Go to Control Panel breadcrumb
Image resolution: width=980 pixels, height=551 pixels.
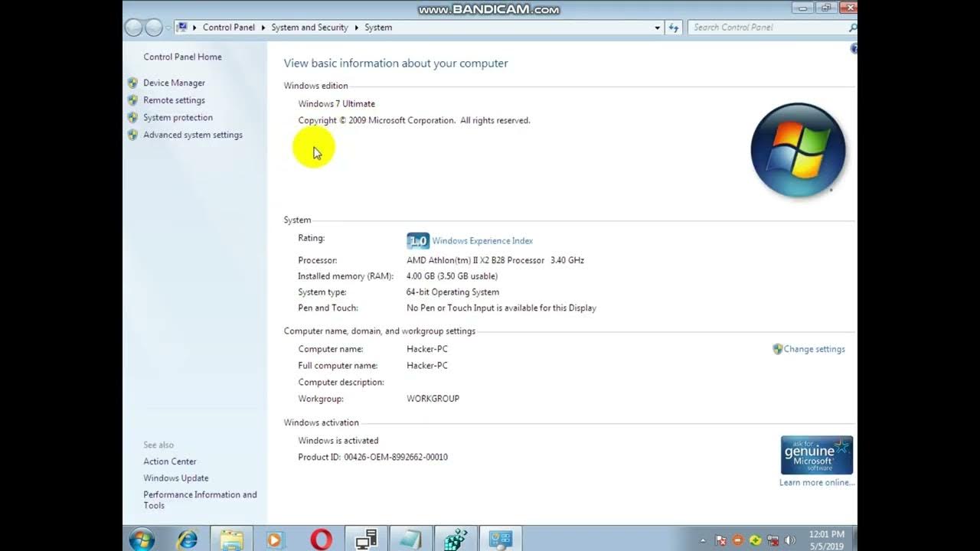pyautogui.click(x=229, y=28)
